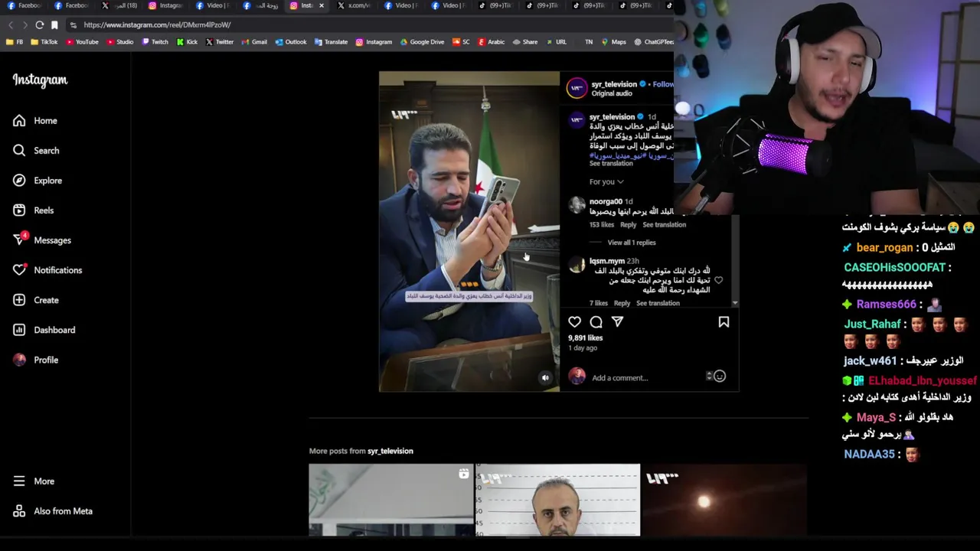Screen dimensions: 980x551
Task: Open the Google Drive bookmark
Action: click(x=421, y=42)
